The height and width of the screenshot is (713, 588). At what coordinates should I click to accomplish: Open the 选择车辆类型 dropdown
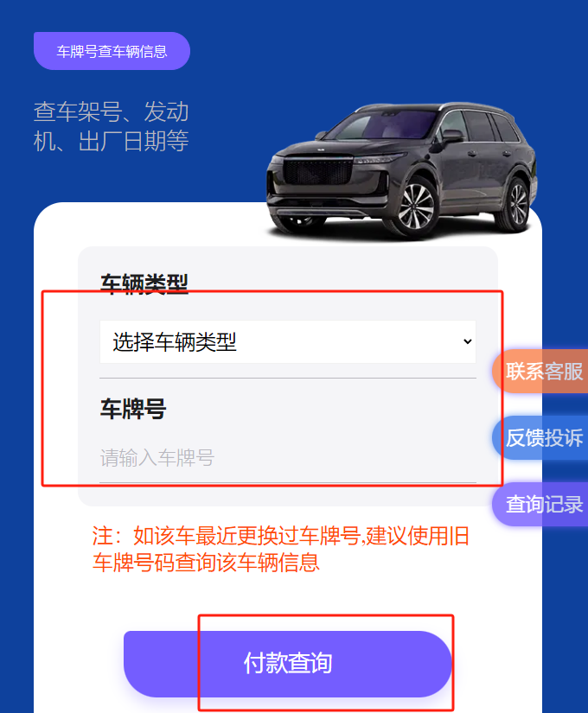click(288, 341)
